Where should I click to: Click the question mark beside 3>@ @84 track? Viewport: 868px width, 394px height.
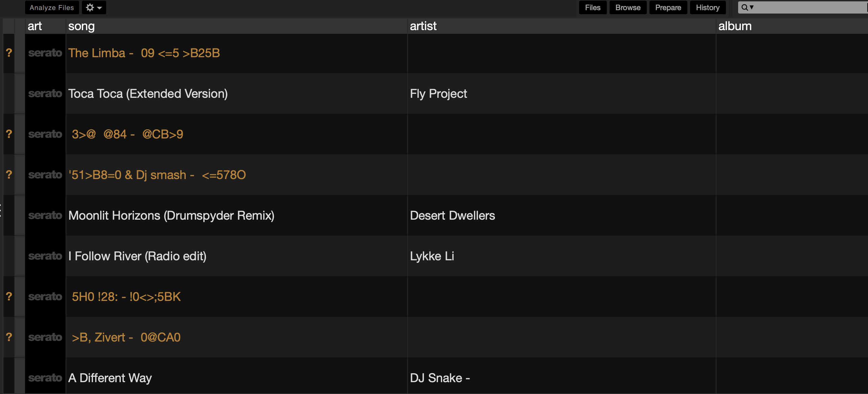click(x=9, y=134)
